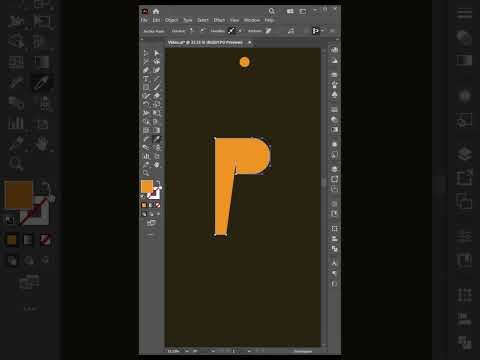
Task: Open the File menu
Action: (144, 20)
